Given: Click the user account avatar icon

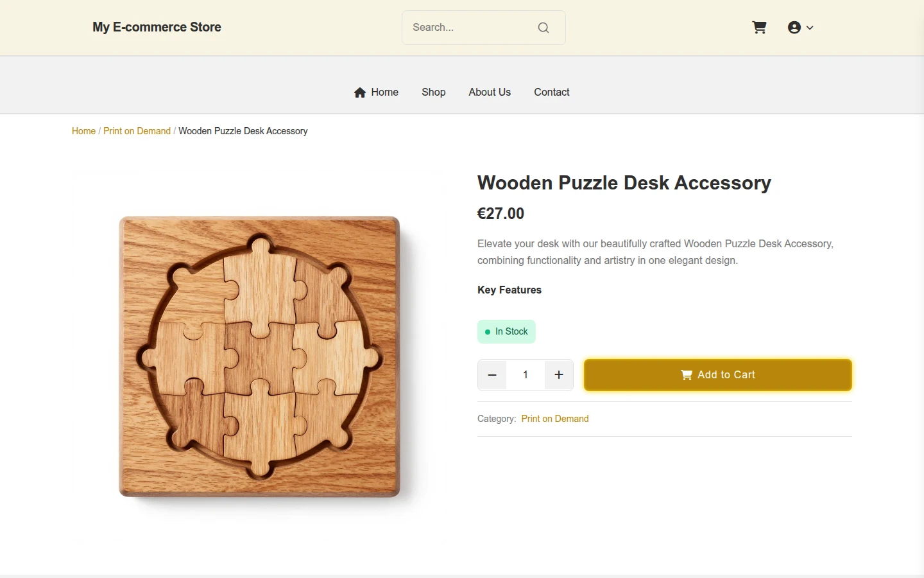Looking at the screenshot, I should [794, 28].
